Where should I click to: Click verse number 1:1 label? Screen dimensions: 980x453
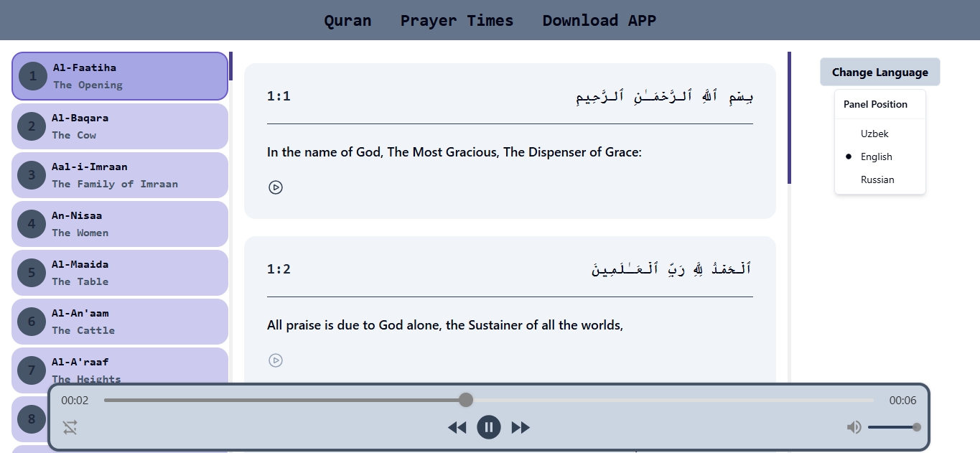click(279, 96)
